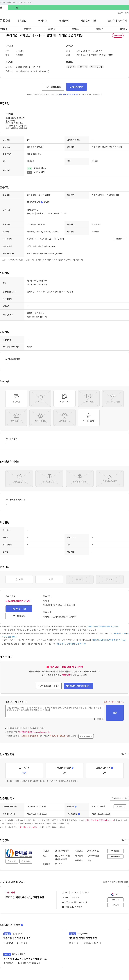Open the 채용정보 main menu
Viewport: 129px width, 980px height.
pos(22,21)
